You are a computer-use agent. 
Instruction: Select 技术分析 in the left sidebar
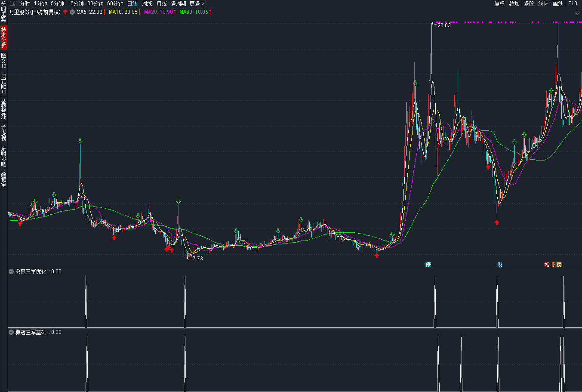(3, 37)
